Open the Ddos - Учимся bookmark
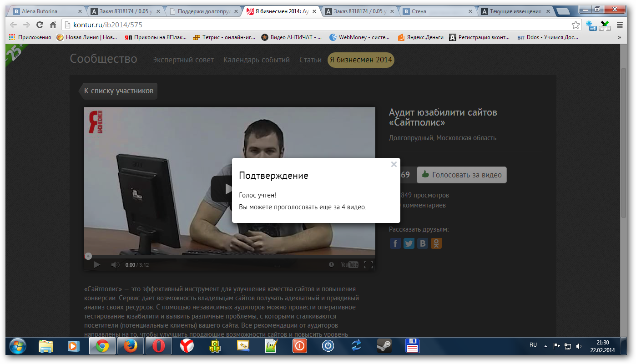 coord(548,37)
